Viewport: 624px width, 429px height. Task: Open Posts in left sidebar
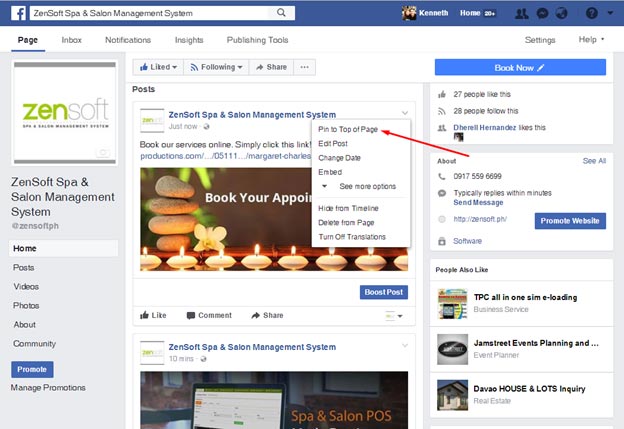point(23,267)
